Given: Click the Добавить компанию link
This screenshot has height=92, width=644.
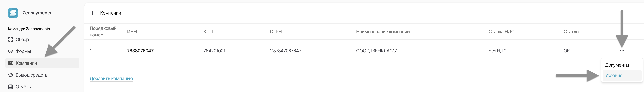Looking at the screenshot, I should click(111, 79).
